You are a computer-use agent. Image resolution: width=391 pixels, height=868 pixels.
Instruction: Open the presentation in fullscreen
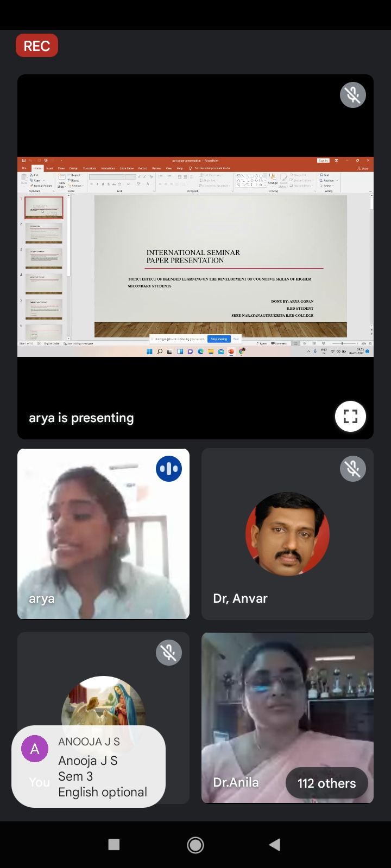click(350, 417)
